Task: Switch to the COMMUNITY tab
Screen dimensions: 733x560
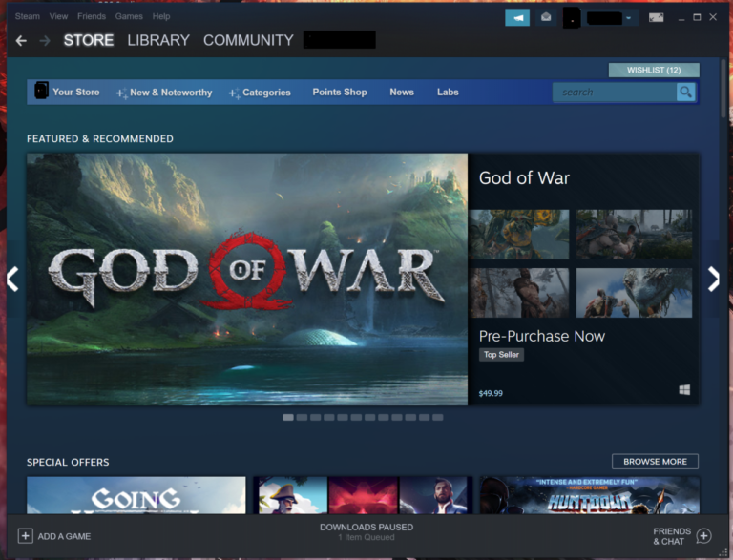Action: pos(248,41)
